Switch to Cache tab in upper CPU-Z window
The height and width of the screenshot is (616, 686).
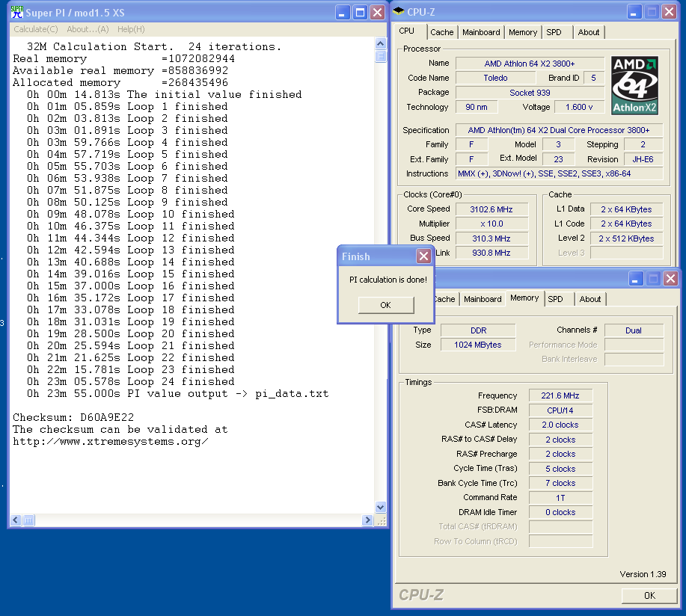coord(442,32)
